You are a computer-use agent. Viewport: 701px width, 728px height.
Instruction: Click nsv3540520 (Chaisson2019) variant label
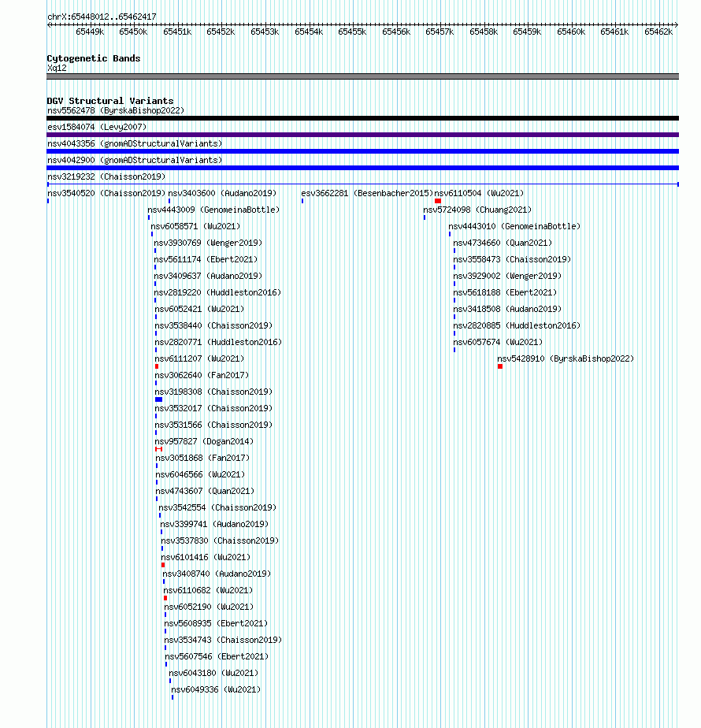click(106, 193)
